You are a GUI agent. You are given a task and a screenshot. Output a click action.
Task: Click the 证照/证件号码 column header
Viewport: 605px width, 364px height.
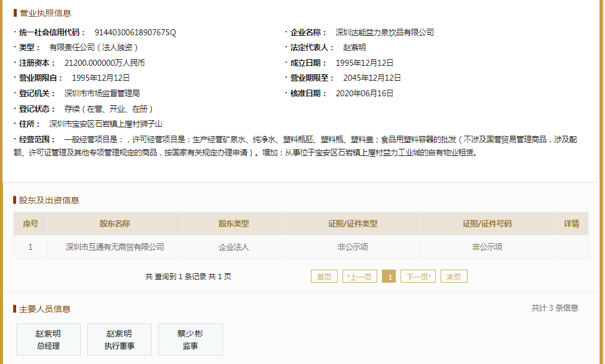487,224
